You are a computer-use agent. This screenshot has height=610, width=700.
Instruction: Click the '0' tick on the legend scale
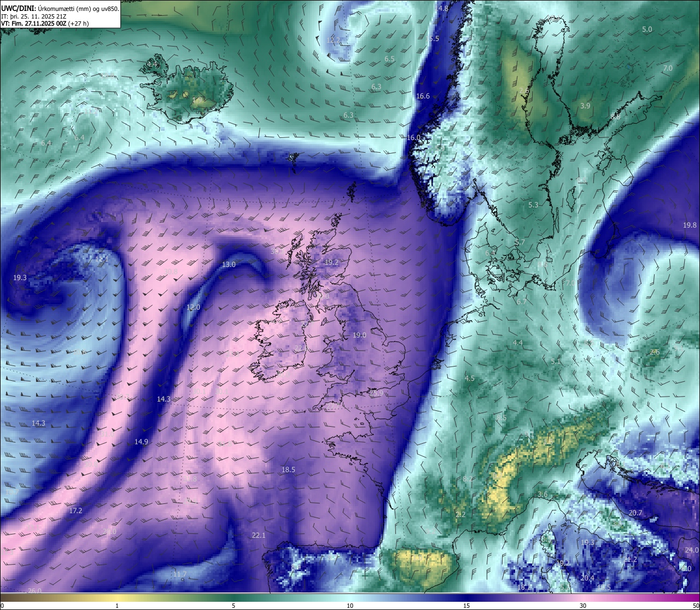tap(2, 606)
